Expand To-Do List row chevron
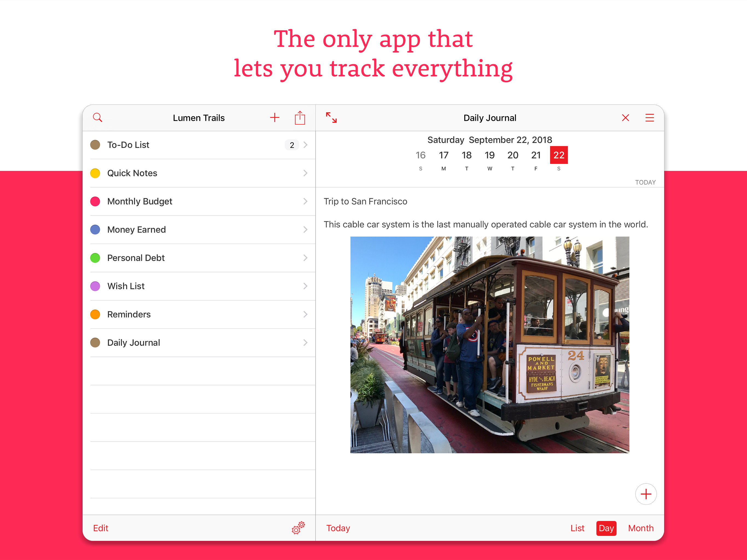The image size is (747, 560). (305, 145)
